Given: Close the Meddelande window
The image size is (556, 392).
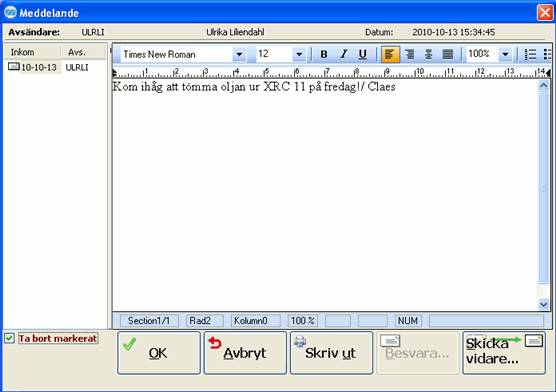Looking at the screenshot, I should coord(545,12).
